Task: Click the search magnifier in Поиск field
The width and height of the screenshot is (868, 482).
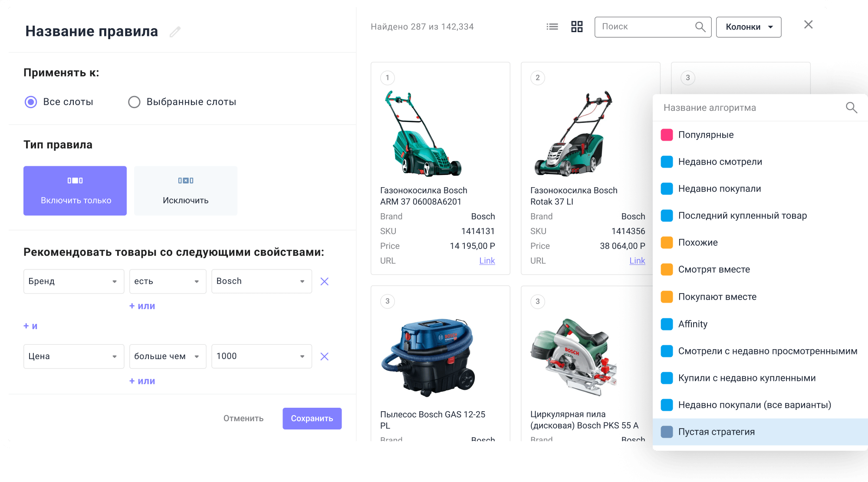Action: tap(700, 27)
